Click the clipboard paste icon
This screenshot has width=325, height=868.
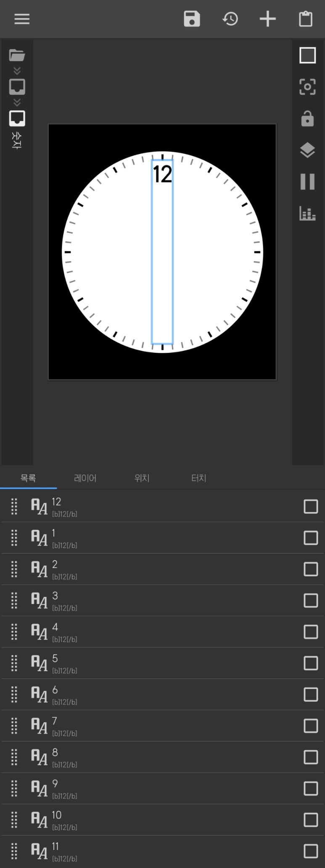(x=306, y=19)
